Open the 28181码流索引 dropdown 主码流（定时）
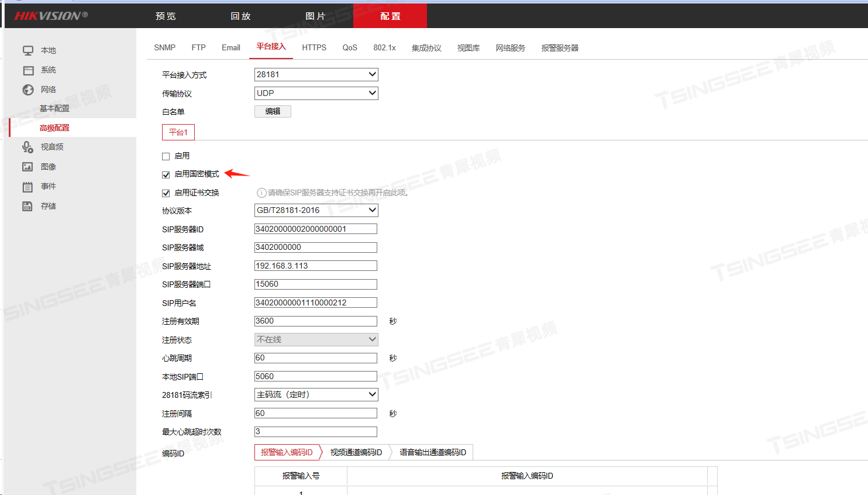This screenshot has width=868, height=495. coord(316,394)
